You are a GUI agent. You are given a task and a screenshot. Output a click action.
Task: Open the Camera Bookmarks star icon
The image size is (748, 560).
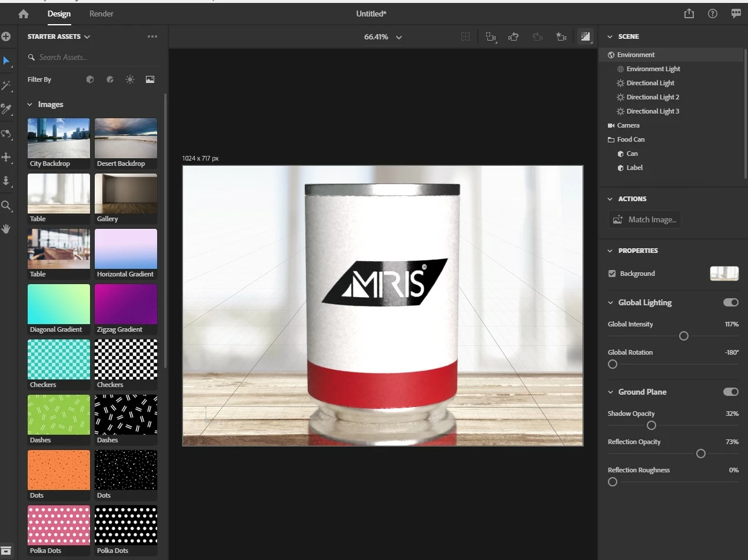tap(561, 36)
